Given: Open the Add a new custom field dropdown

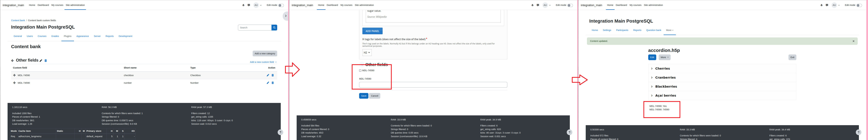Looking at the screenshot, I should point(263,62).
